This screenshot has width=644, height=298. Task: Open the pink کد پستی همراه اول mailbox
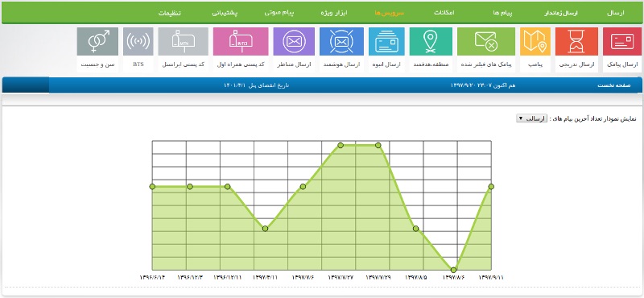[x=241, y=42]
